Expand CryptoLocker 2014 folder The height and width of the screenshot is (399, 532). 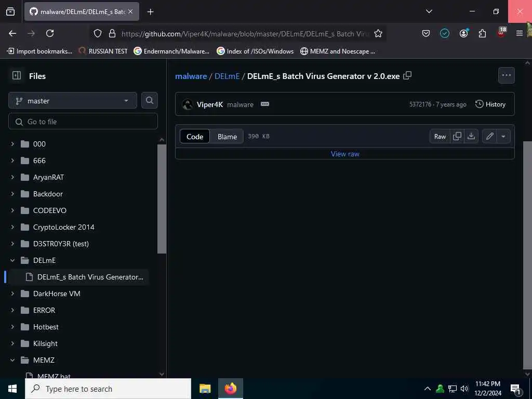click(12, 227)
